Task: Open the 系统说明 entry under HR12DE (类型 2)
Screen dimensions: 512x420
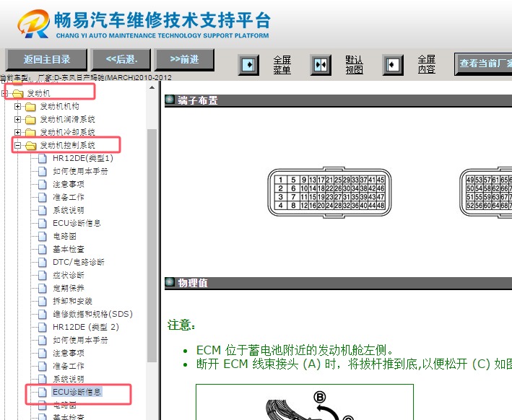Action: [x=69, y=379]
